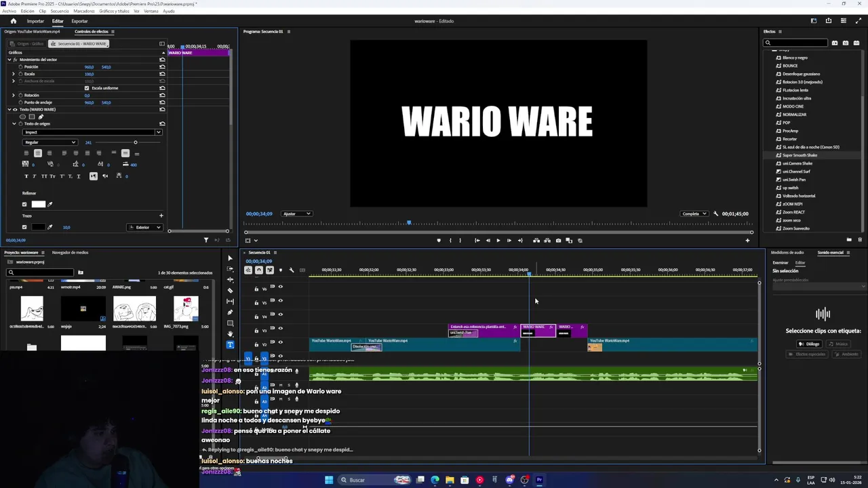Toggle Snap in timeline header
Screen dimensions: 868x488
point(259,270)
